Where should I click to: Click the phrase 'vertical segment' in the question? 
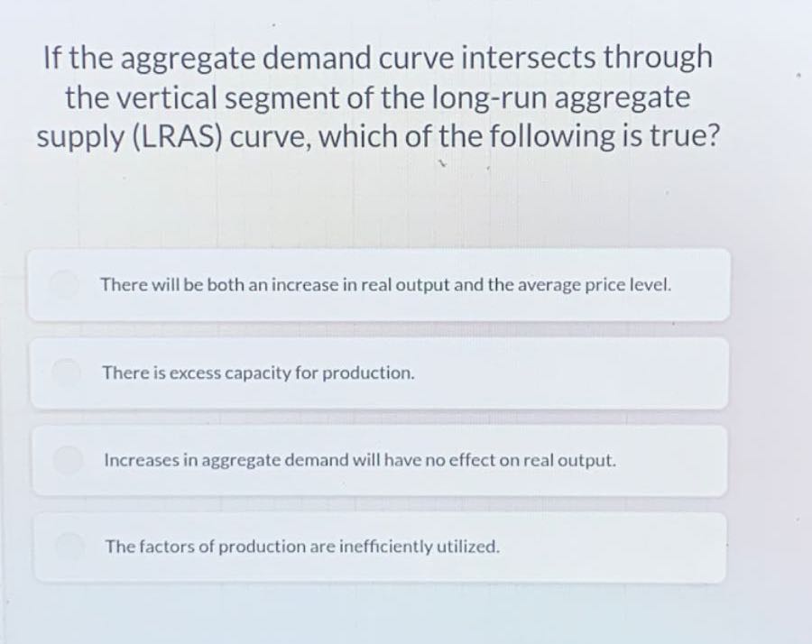pyautogui.click(x=226, y=97)
